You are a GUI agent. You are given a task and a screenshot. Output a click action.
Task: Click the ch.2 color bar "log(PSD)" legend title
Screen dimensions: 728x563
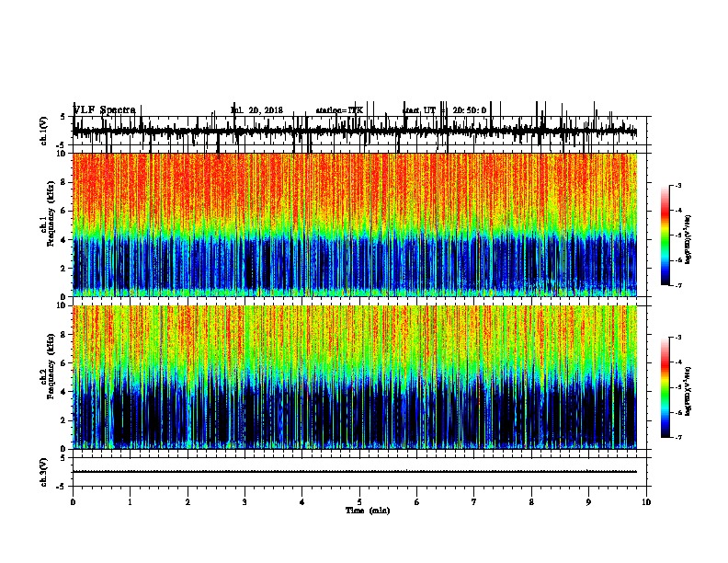pyautogui.click(x=688, y=391)
